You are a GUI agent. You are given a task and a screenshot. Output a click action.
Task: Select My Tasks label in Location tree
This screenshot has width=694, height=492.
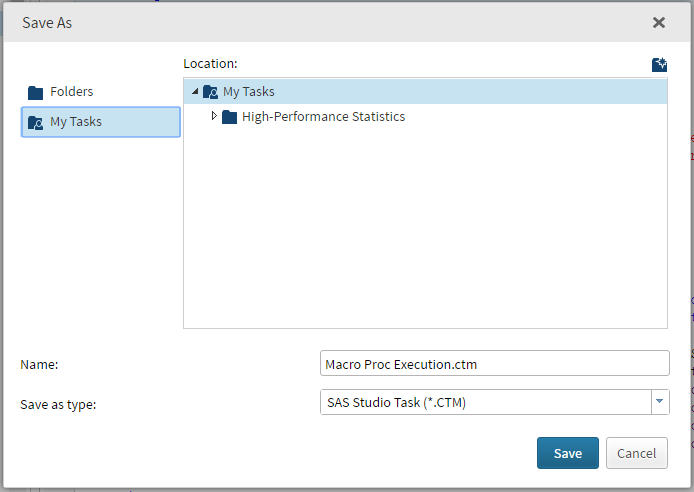[248, 92]
